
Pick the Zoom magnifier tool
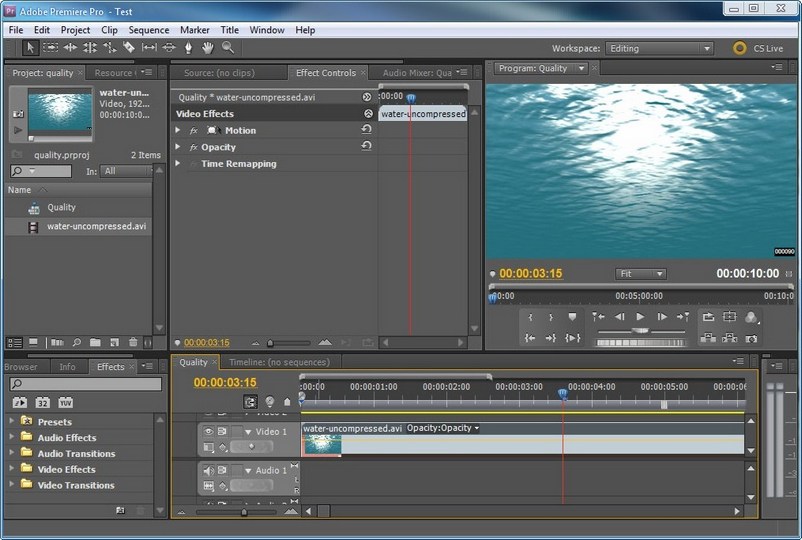point(228,47)
